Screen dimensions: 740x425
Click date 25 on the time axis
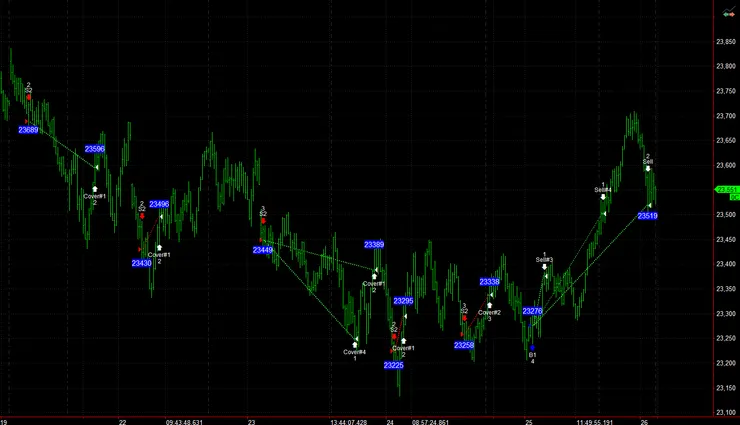pyautogui.click(x=529, y=422)
